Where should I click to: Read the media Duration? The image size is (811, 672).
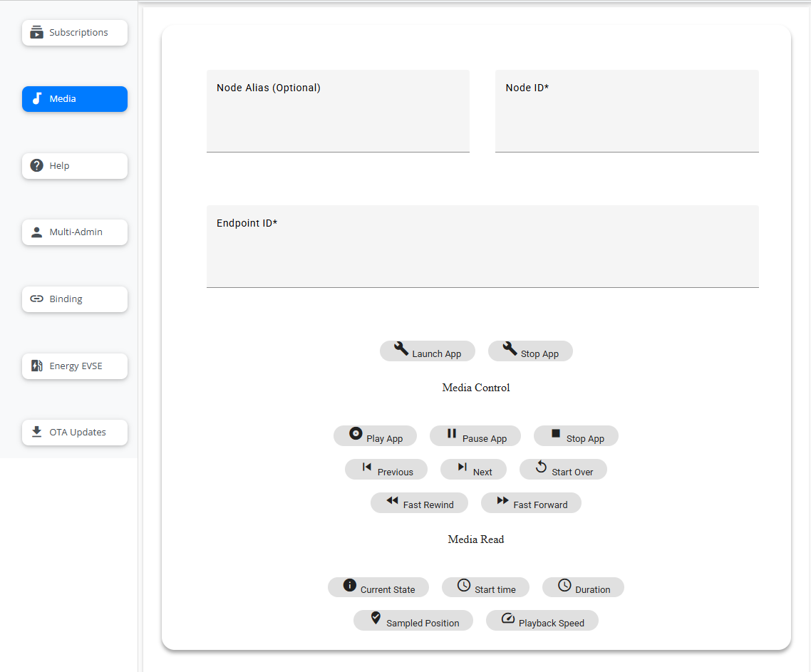click(583, 588)
